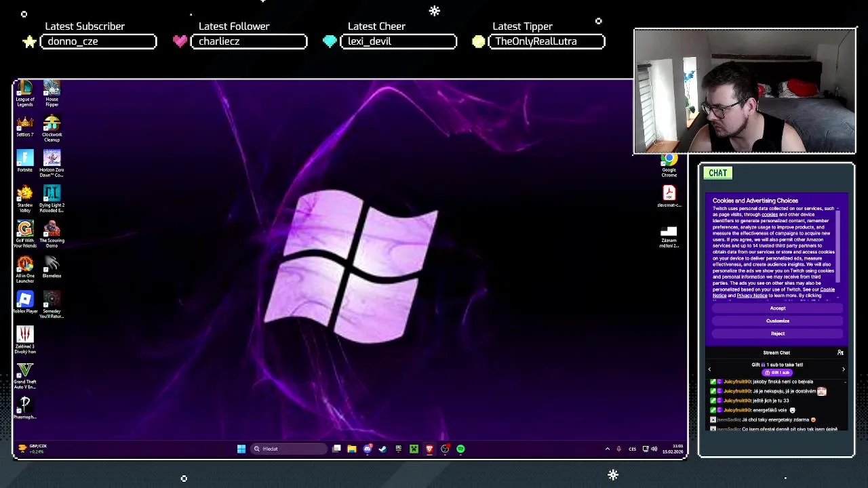868x488 pixels.
Task: Select the Horizon Zero Dawn icon
Action: pos(52,164)
